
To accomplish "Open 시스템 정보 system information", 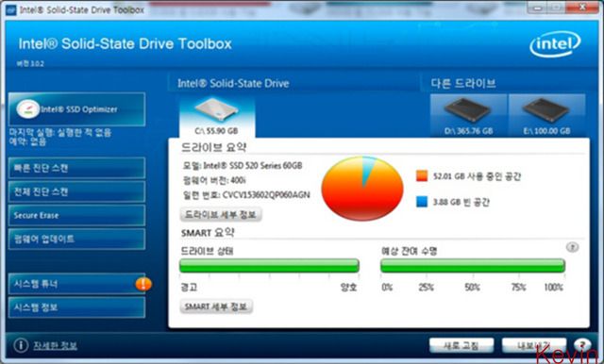I will [x=77, y=307].
